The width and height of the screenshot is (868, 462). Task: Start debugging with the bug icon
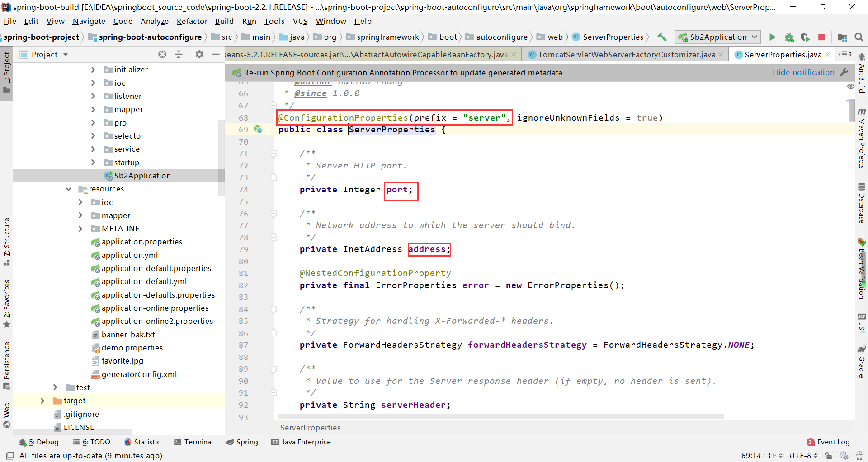point(789,37)
